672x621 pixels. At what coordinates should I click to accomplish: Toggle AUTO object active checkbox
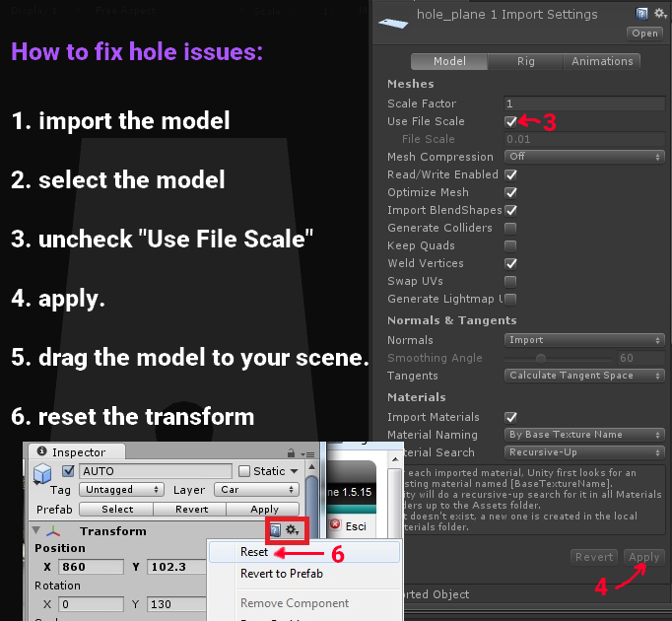coord(68,471)
